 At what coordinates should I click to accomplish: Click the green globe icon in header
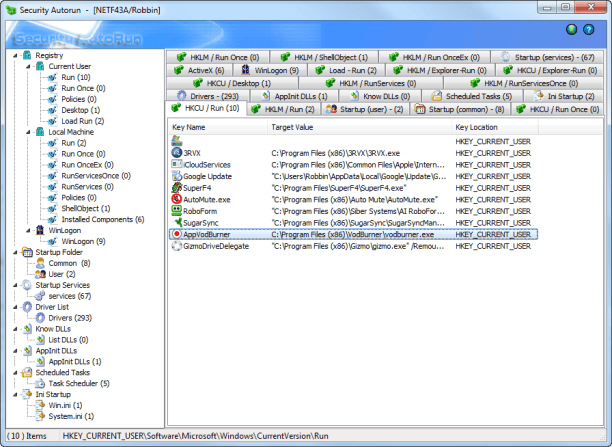[571, 30]
